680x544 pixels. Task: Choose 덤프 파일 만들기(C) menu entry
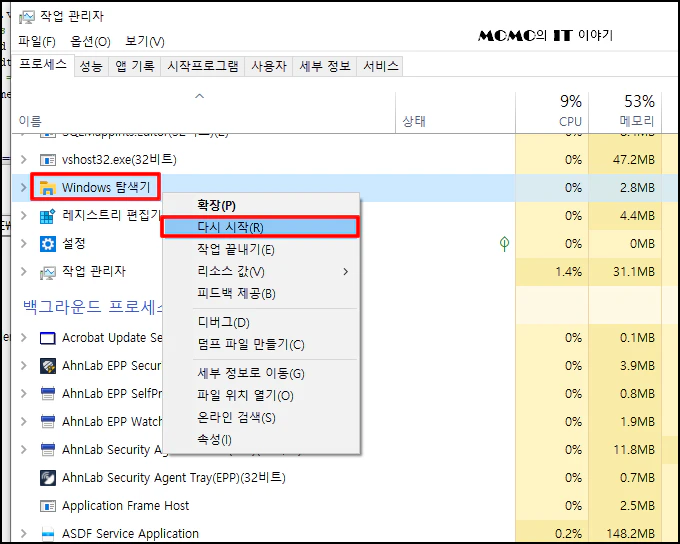tap(261, 344)
